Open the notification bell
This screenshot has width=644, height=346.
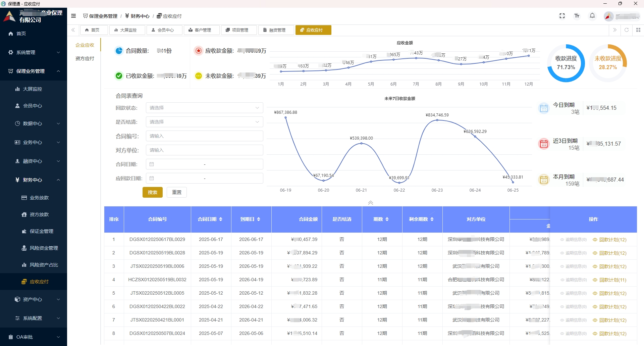coord(592,16)
